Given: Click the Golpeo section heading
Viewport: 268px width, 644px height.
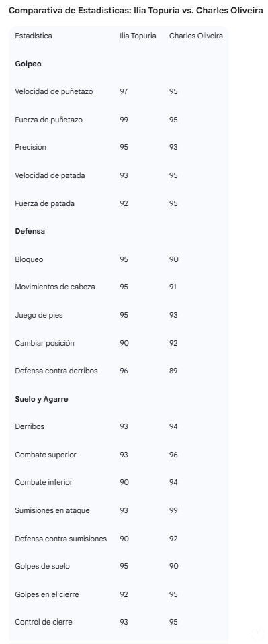Looking at the screenshot, I should tap(28, 64).
